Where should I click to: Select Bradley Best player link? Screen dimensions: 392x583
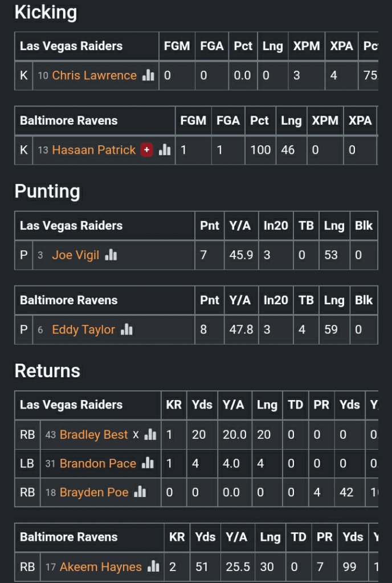point(93,435)
